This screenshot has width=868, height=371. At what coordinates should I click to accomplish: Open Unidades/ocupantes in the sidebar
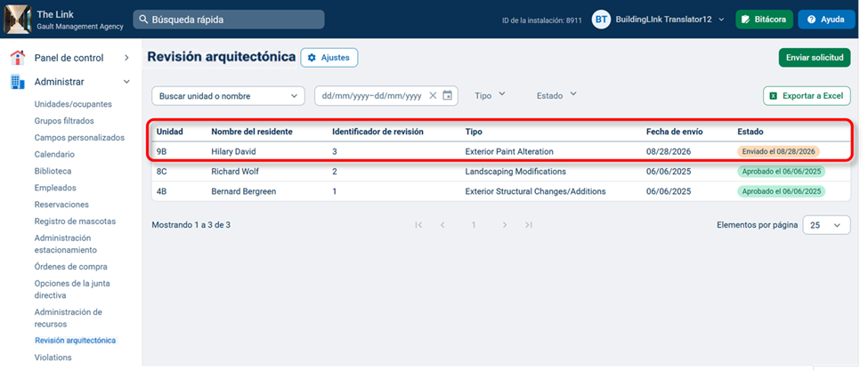(73, 104)
